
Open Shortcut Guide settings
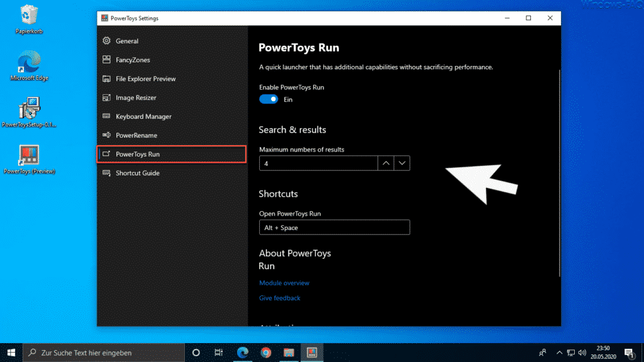(172, 173)
